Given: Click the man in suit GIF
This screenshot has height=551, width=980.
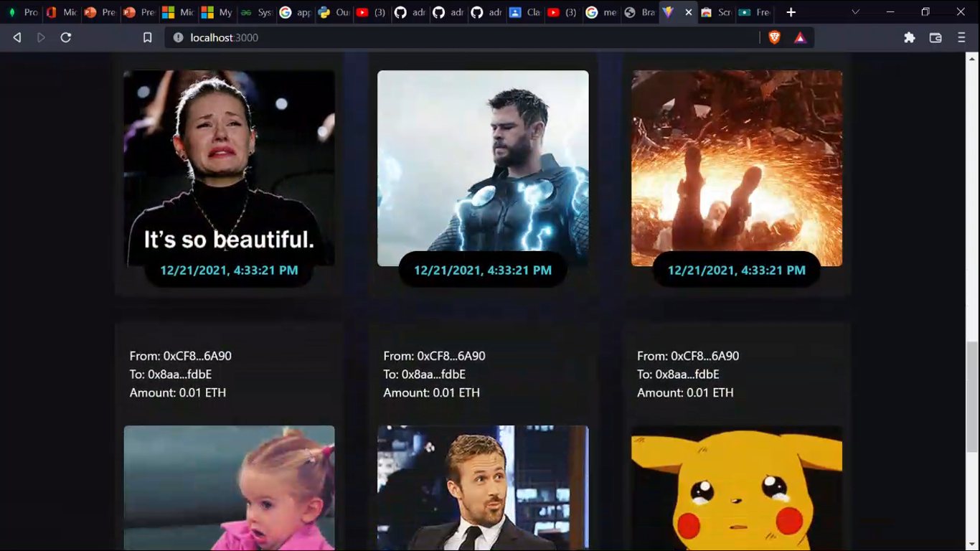Looking at the screenshot, I should click(483, 488).
